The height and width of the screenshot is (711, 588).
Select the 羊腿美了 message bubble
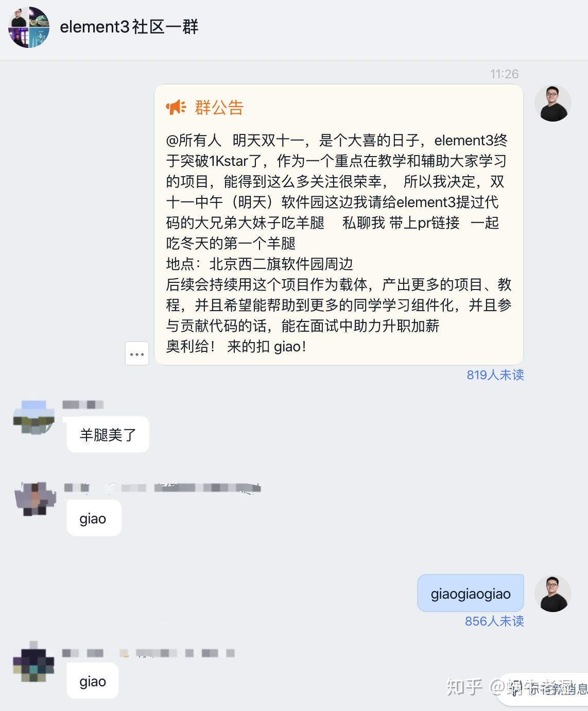[108, 435]
